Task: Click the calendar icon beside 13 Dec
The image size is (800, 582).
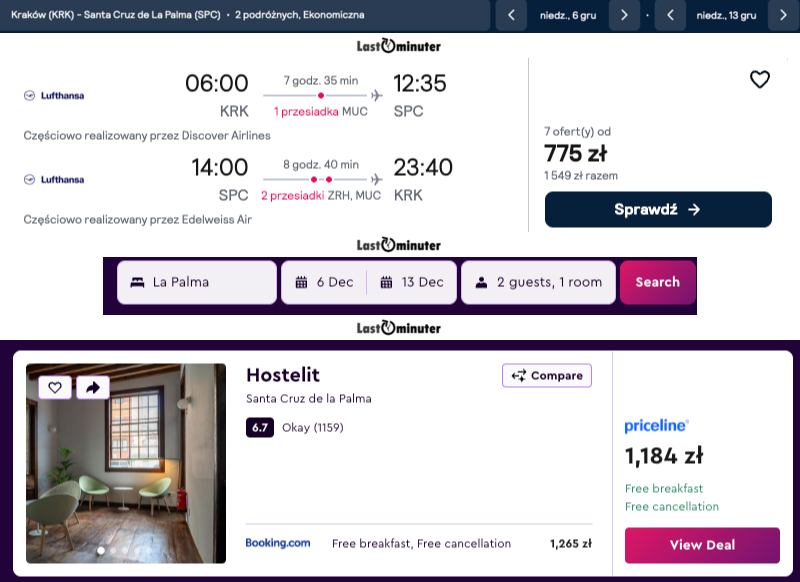Action: tap(386, 282)
